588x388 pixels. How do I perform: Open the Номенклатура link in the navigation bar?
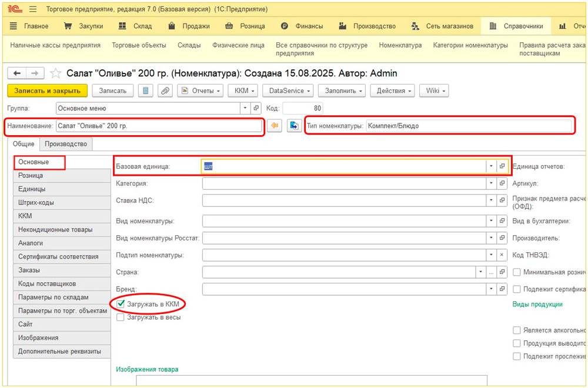(400, 45)
